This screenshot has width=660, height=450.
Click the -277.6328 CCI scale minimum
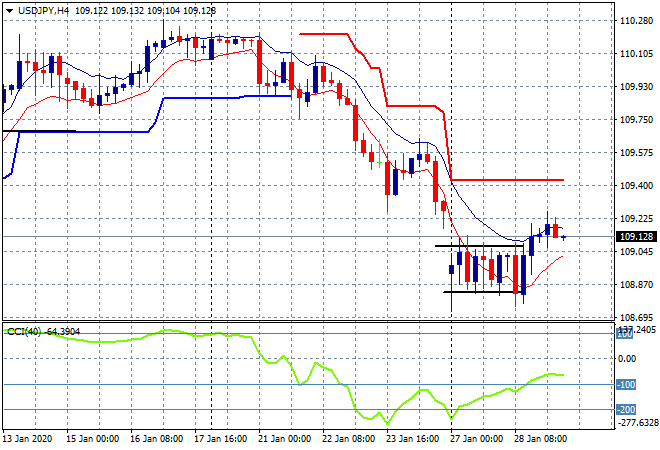click(637, 423)
